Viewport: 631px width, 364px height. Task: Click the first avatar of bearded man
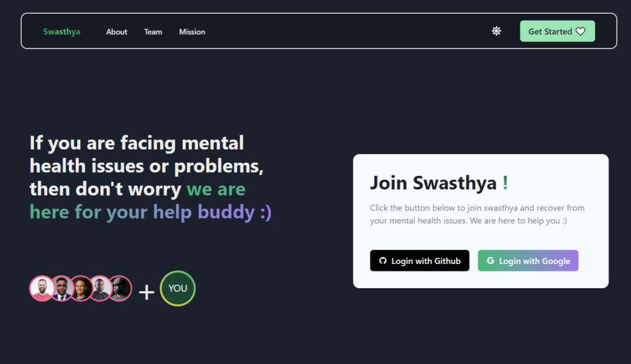pyautogui.click(x=42, y=288)
